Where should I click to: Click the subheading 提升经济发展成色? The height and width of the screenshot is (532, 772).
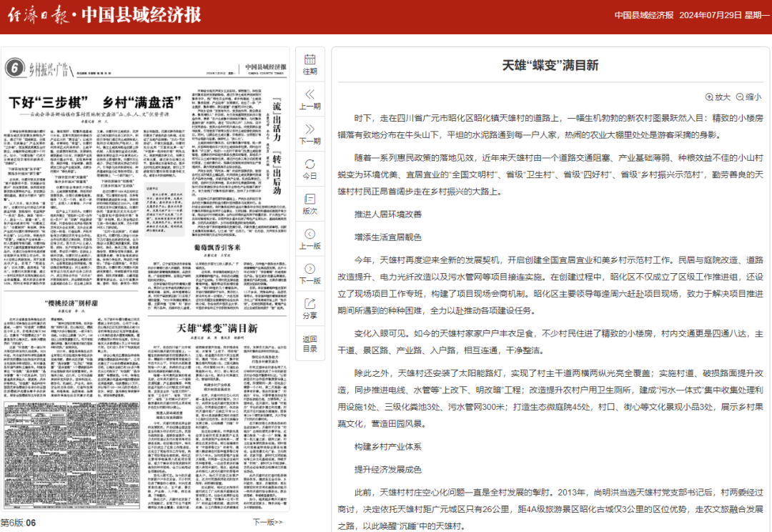[x=388, y=470]
